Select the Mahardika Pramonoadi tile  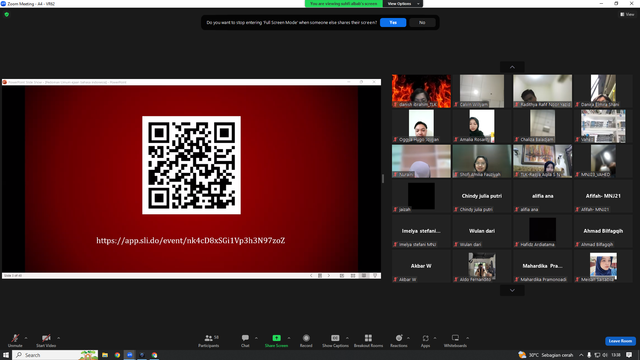click(542, 266)
